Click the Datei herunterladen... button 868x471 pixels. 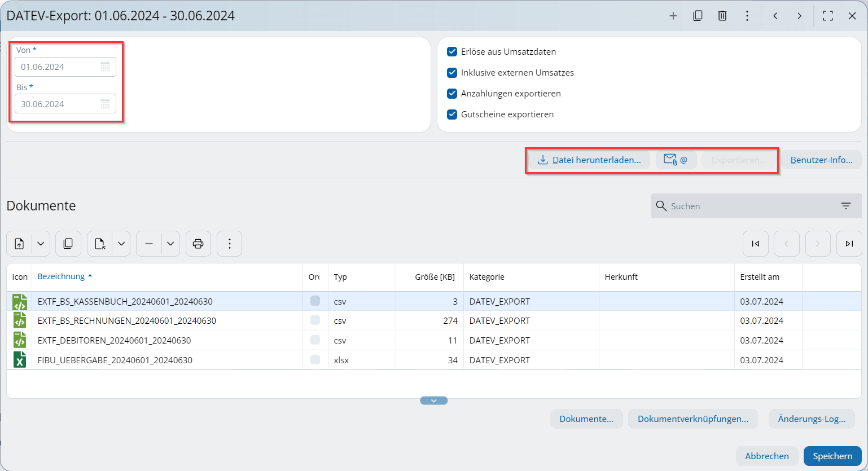point(589,160)
